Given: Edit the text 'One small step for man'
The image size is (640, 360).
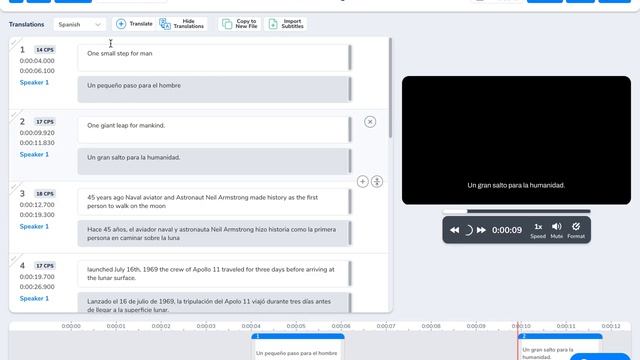Looking at the screenshot, I should 214,58.
